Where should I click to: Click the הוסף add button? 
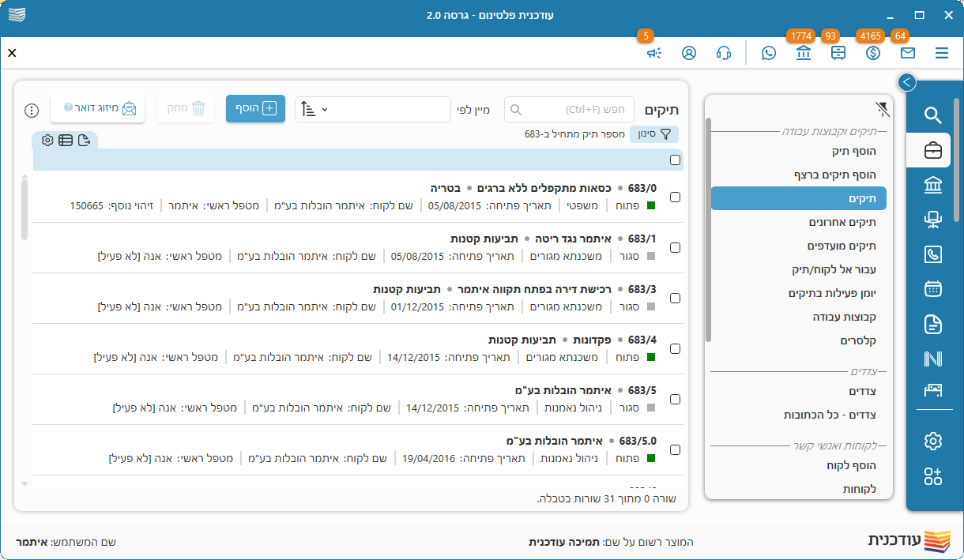coord(255,108)
